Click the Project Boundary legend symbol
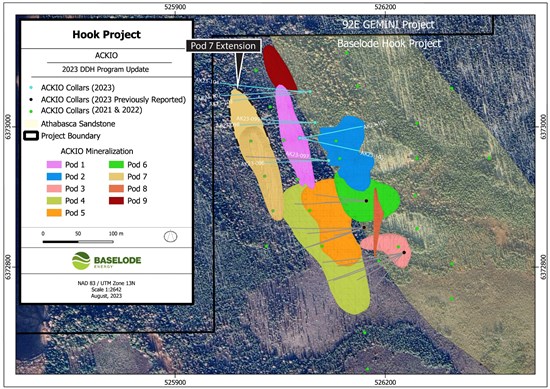 (31, 136)
